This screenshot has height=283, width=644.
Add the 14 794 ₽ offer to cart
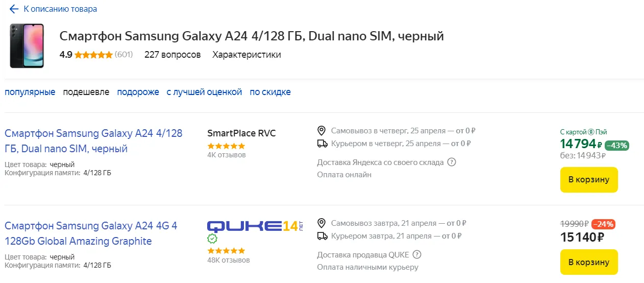589,180
